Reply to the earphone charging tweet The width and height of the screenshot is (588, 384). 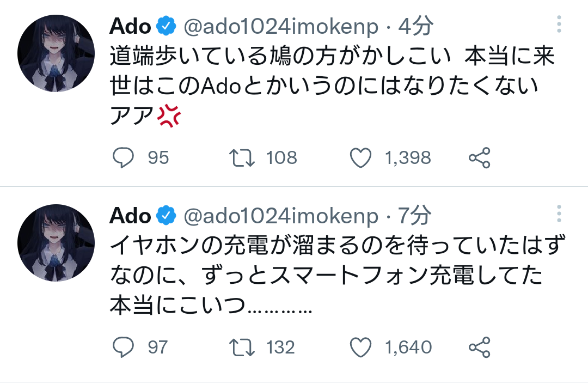(124, 347)
